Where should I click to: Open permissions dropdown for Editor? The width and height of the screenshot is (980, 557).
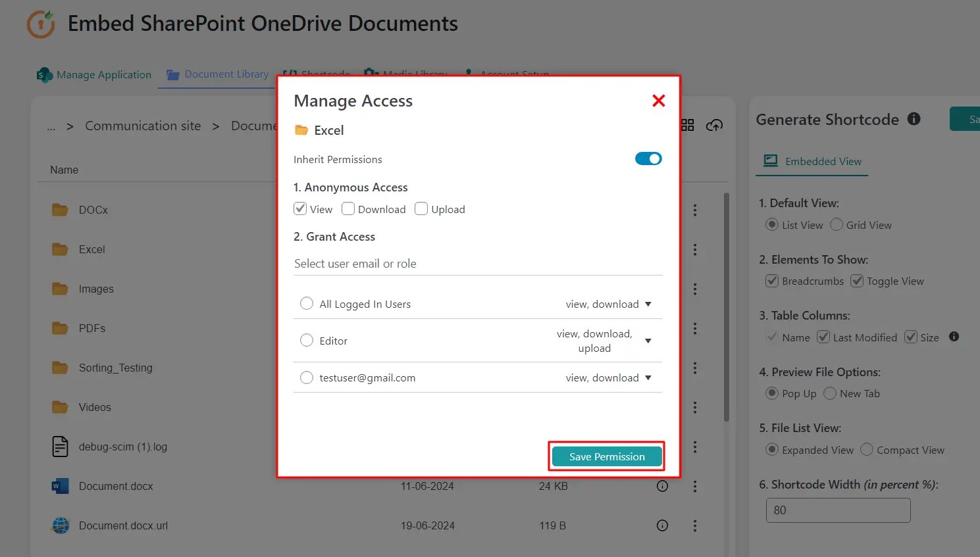point(648,341)
